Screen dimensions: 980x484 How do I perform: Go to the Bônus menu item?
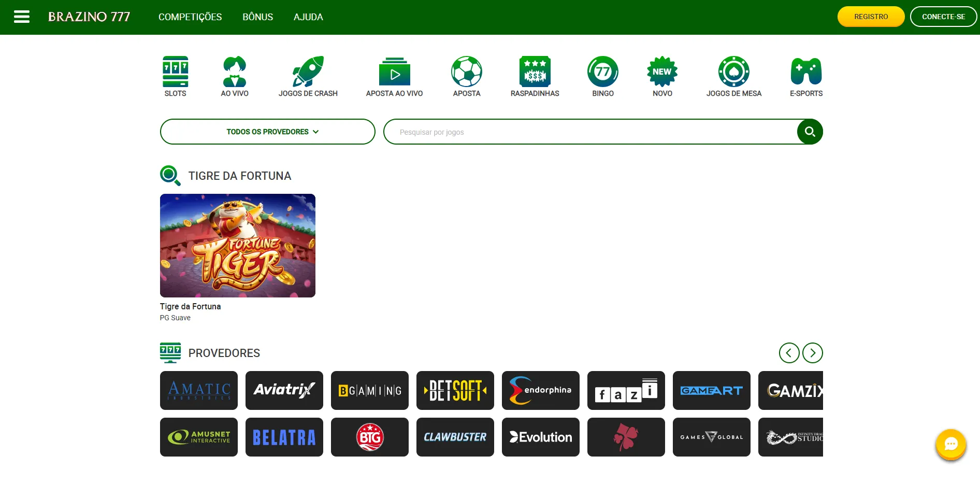click(257, 17)
